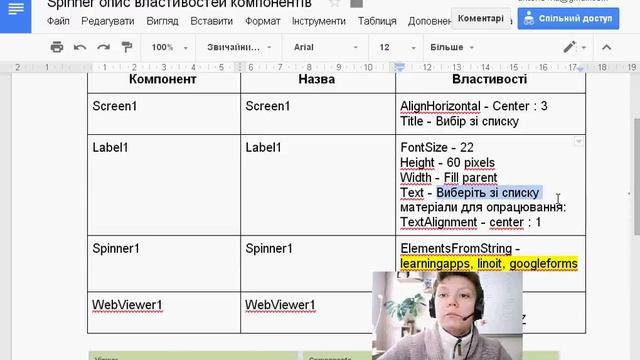Click the FontSize - 22 line
This screenshot has width=640, height=360.
pyautogui.click(x=437, y=147)
